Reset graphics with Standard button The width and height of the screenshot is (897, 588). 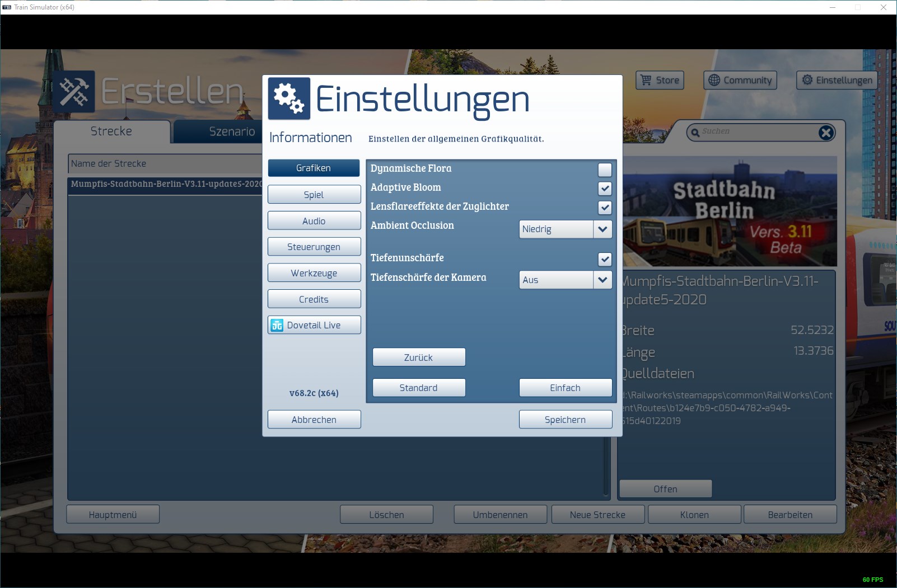419,388
